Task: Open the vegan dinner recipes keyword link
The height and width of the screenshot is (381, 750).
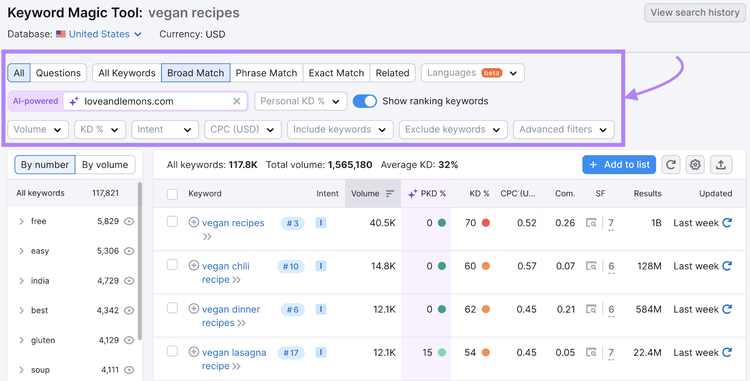Action: [x=231, y=316]
